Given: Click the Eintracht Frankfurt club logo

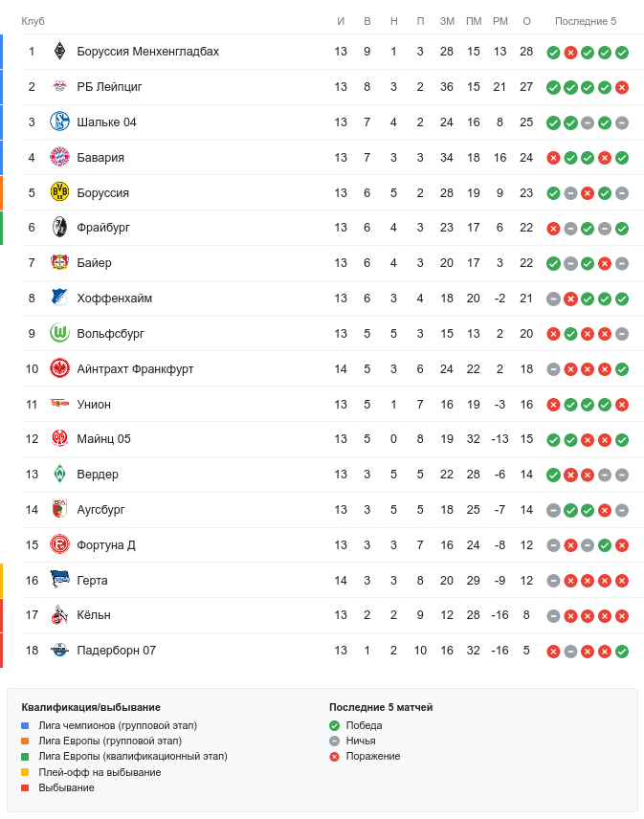Looking at the screenshot, I should tap(59, 369).
